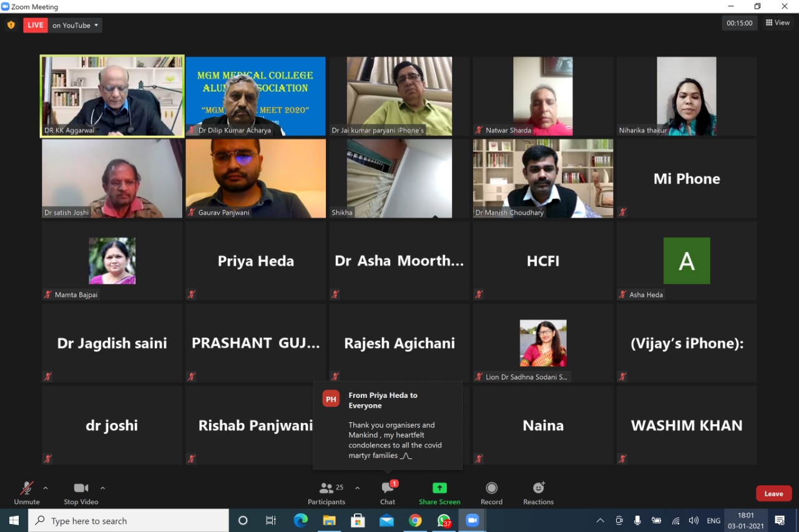Click the meeting timer 00:15:00
Viewport: 799px width, 532px height.
coord(740,23)
